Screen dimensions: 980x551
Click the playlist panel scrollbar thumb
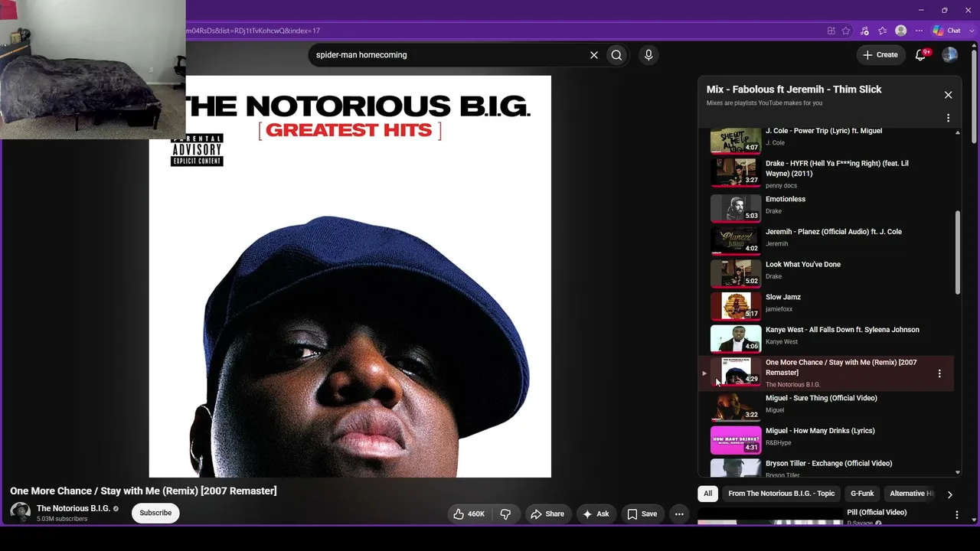958,253
